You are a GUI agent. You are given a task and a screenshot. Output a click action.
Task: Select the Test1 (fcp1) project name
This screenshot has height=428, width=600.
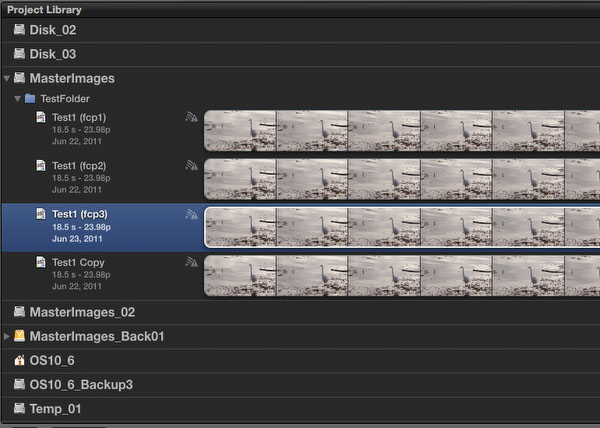click(x=79, y=117)
